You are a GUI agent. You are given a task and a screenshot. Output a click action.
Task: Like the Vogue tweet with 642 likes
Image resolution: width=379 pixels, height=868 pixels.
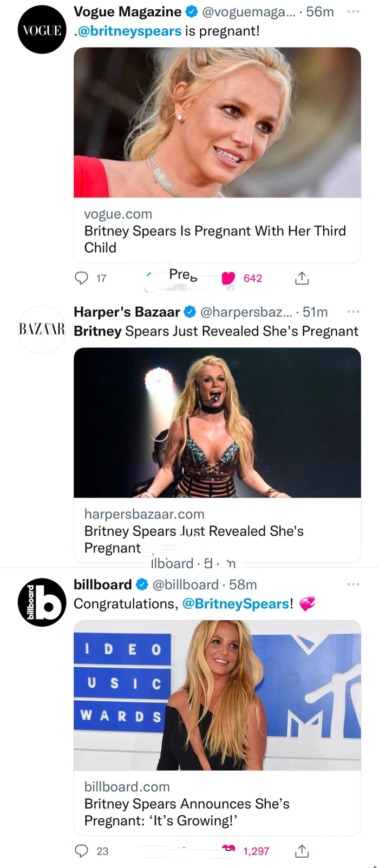coord(229,278)
